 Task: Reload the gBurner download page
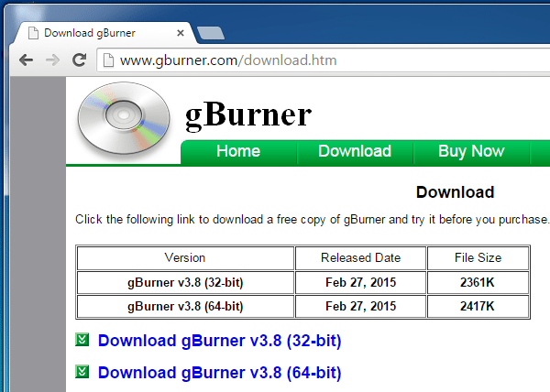pyautogui.click(x=79, y=60)
